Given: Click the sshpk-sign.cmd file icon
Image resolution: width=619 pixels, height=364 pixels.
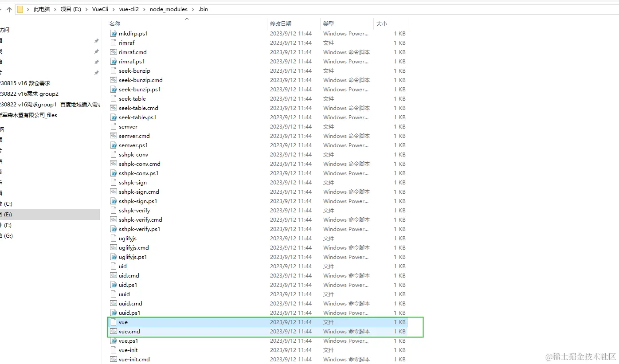Looking at the screenshot, I should [x=114, y=192].
